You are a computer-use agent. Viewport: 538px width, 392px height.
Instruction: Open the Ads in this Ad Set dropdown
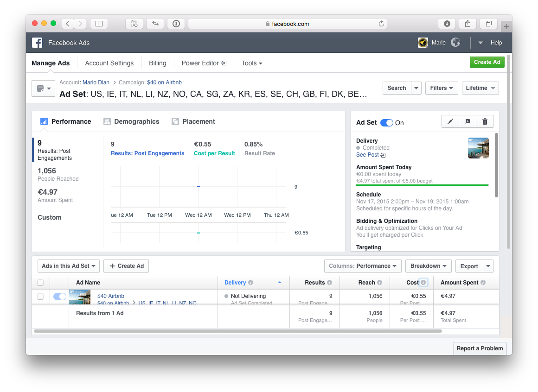68,266
